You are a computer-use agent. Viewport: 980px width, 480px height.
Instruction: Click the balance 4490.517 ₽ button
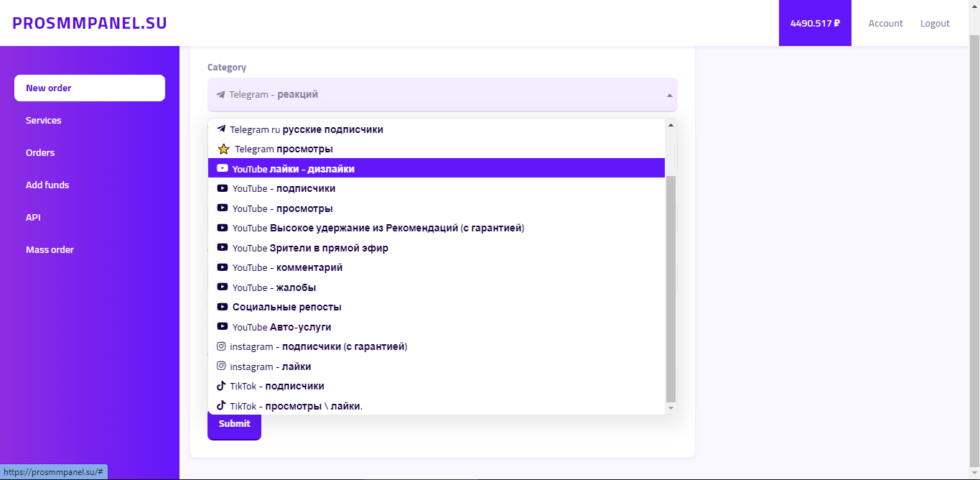coord(815,23)
